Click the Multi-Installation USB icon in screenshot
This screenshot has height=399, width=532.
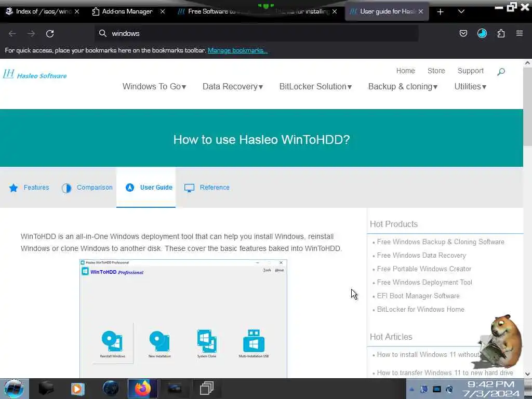pos(254,341)
